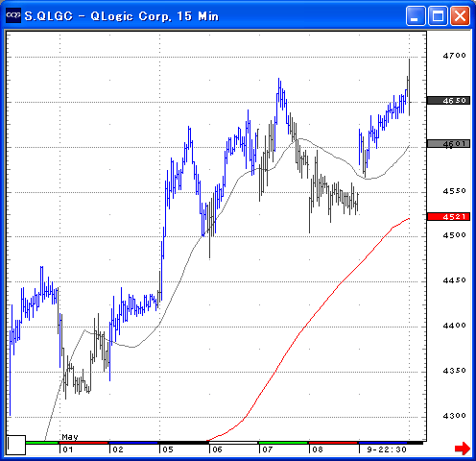
Task: Click the red session segment after 08 marker
Action: (x=333, y=443)
